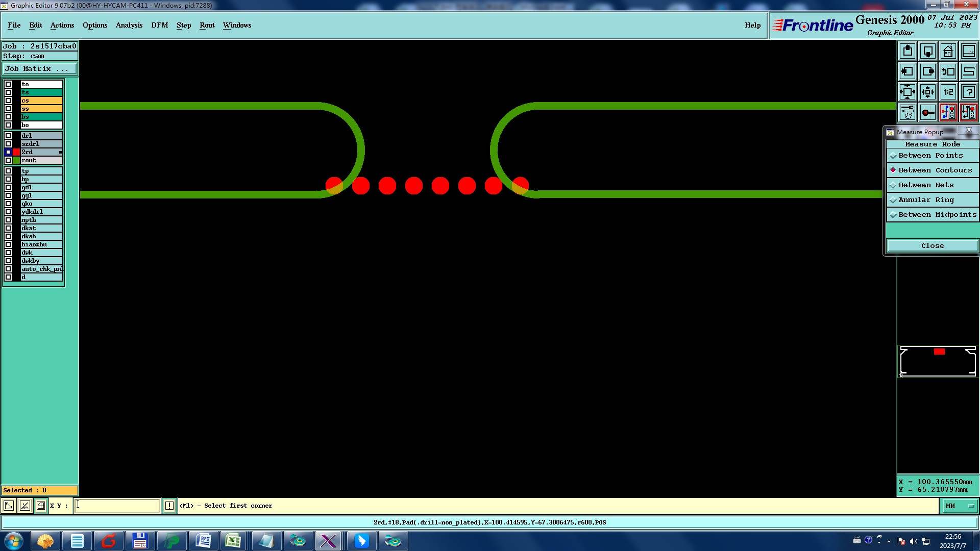Click the pan right arrow icon
This screenshot has width=980, height=551.
pyautogui.click(x=928, y=71)
